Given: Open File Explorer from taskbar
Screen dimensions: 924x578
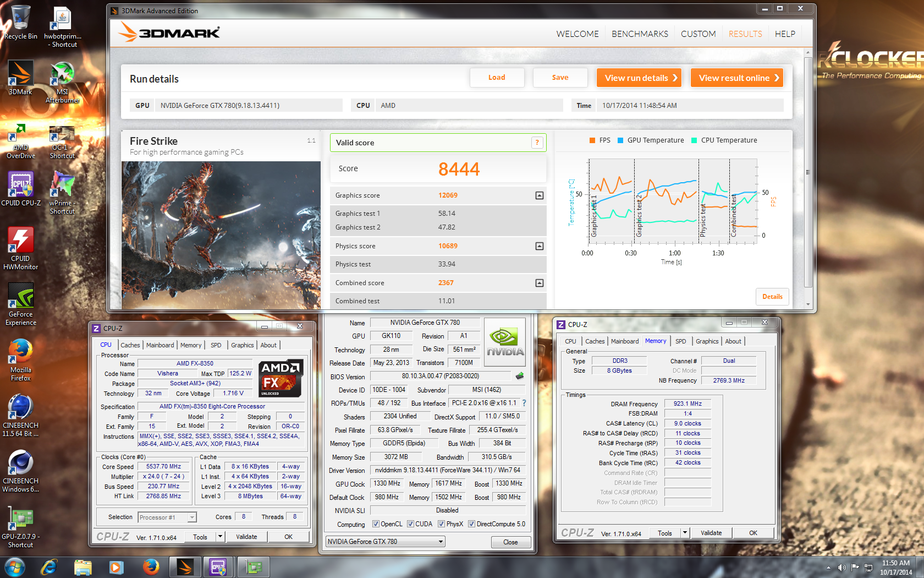Looking at the screenshot, I should point(83,567).
